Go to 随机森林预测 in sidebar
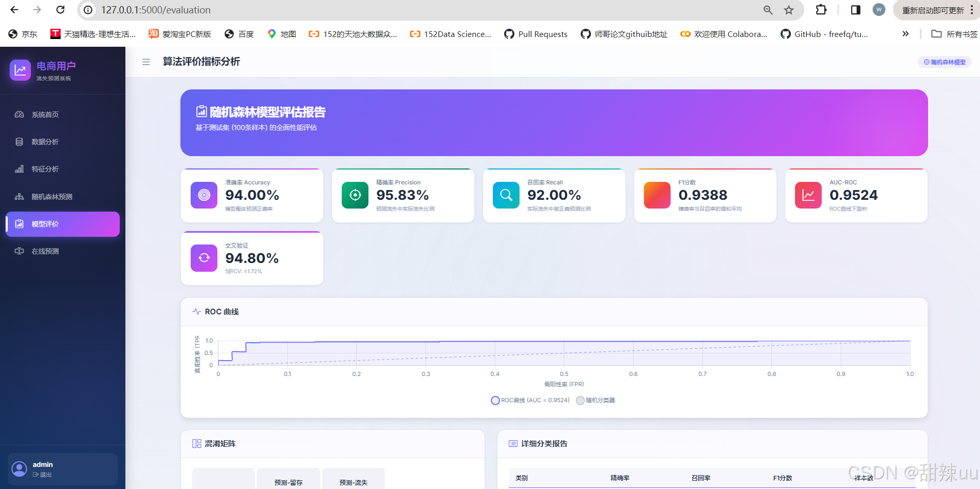The image size is (980, 489). point(63,197)
